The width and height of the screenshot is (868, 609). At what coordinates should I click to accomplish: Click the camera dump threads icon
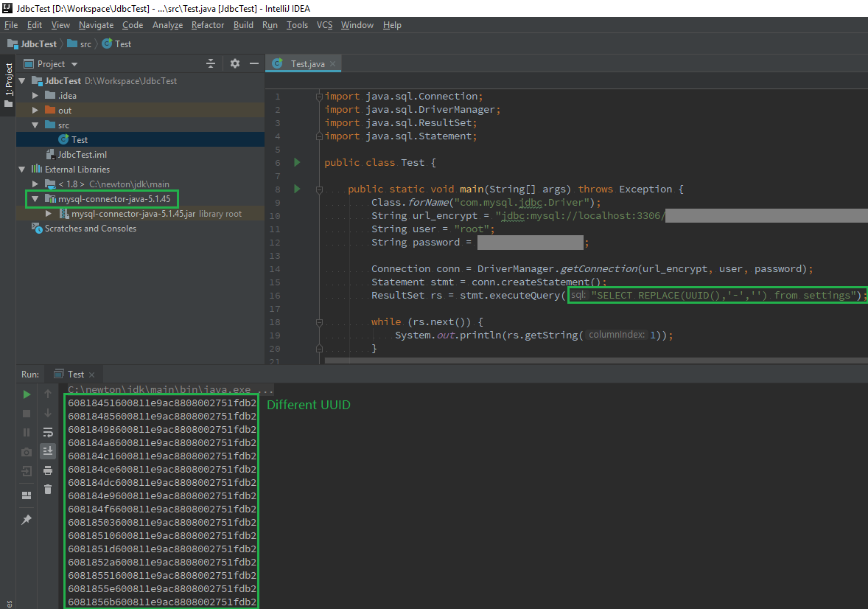27,451
